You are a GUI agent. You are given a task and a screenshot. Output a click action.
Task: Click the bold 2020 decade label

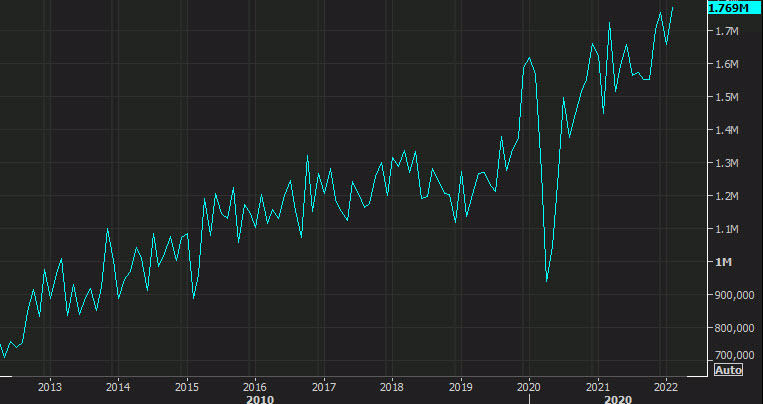click(x=618, y=400)
